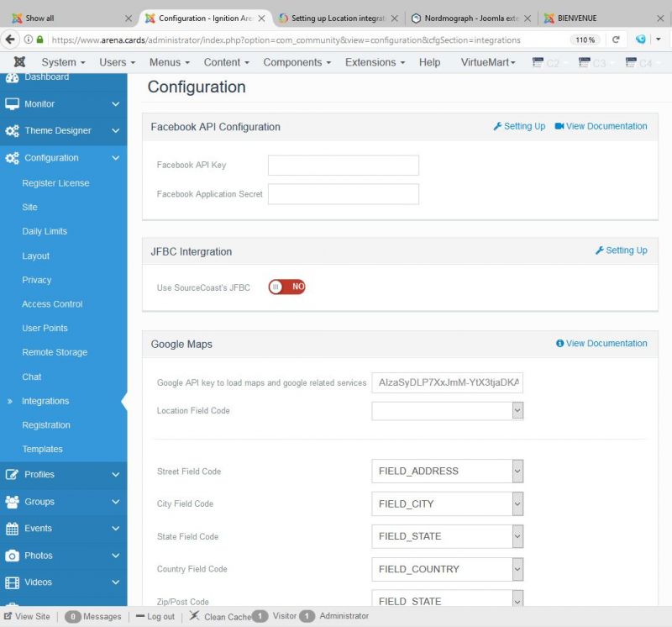The height and width of the screenshot is (627, 672).
Task: Toggle the Use SourceCoast's JFBC switch
Action: click(x=286, y=287)
